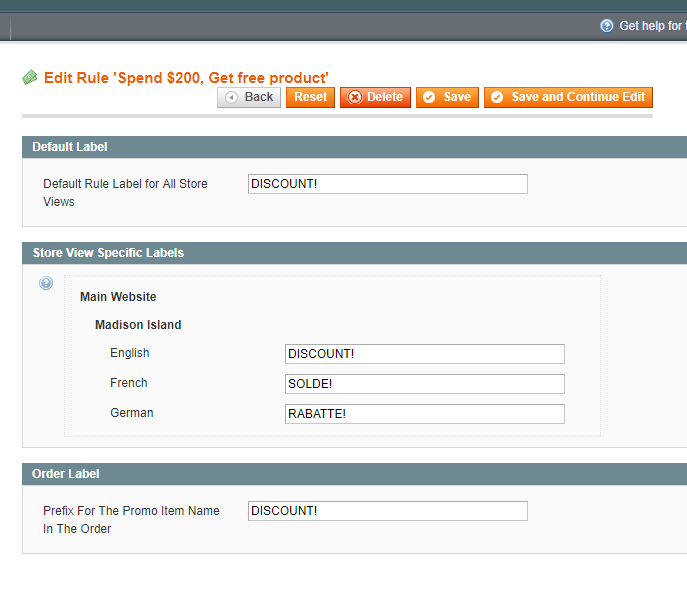The width and height of the screenshot is (687, 600).
Task: Click the Default Label section header
Action: click(70, 147)
